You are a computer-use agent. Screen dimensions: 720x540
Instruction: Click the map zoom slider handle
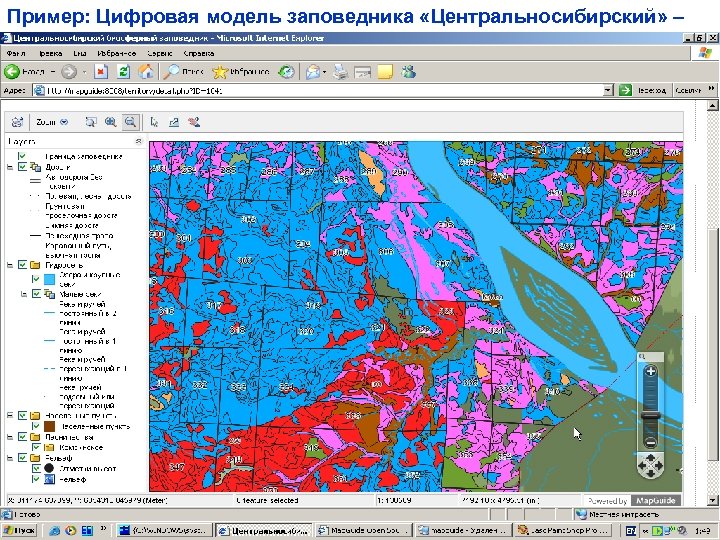[x=650, y=416]
